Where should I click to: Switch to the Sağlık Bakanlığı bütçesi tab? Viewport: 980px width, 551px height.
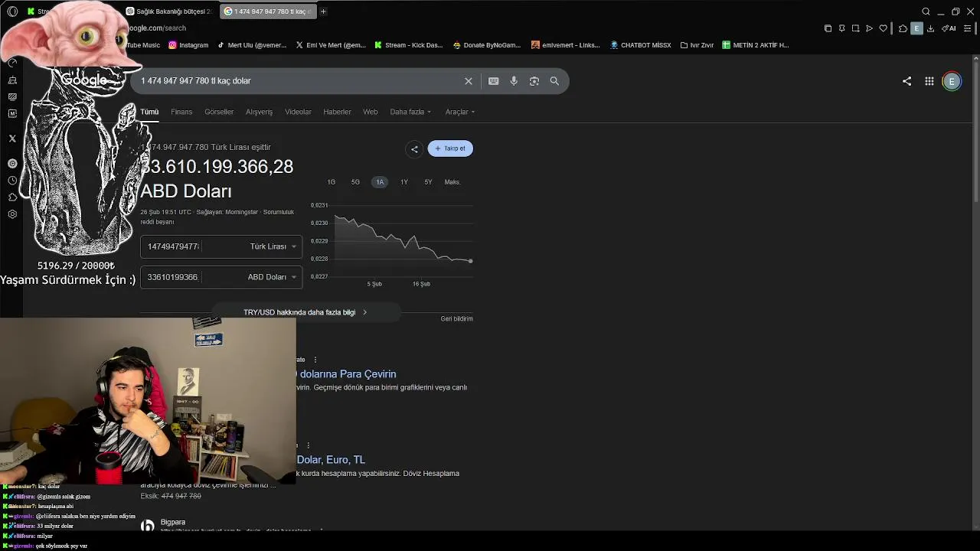click(x=169, y=11)
